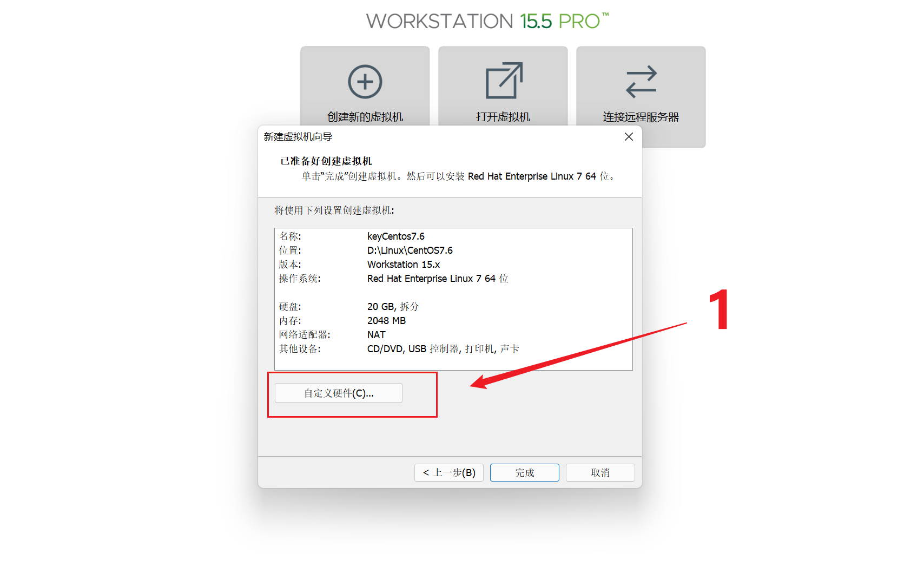The height and width of the screenshot is (567, 924).
Task: Click the 内存: label row
Action: pos(291,321)
